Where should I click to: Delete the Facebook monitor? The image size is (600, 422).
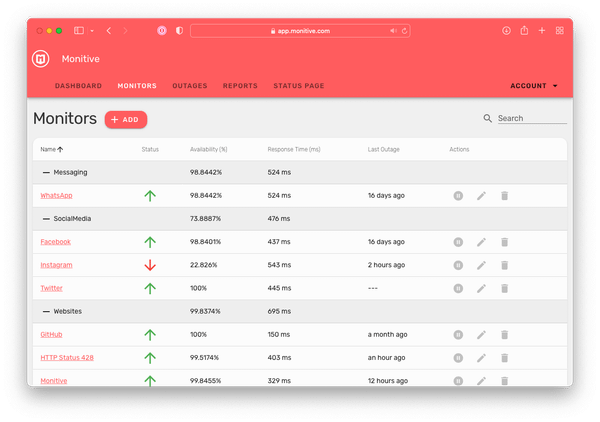click(x=504, y=242)
